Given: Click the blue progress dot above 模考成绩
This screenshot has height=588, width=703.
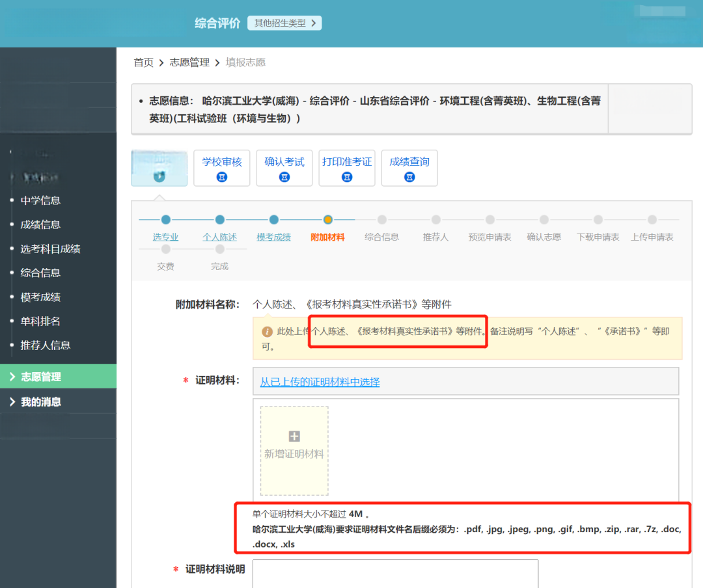Looking at the screenshot, I should click(274, 220).
